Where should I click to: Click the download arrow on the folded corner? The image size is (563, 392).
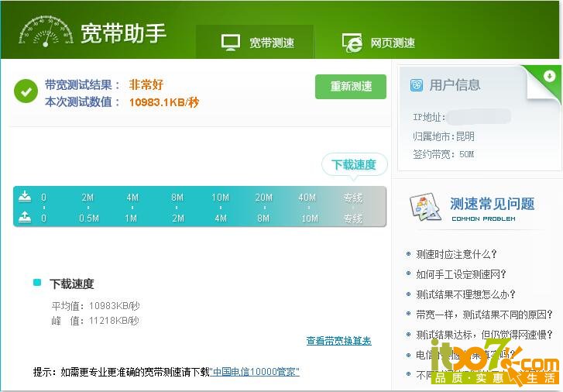549,76
